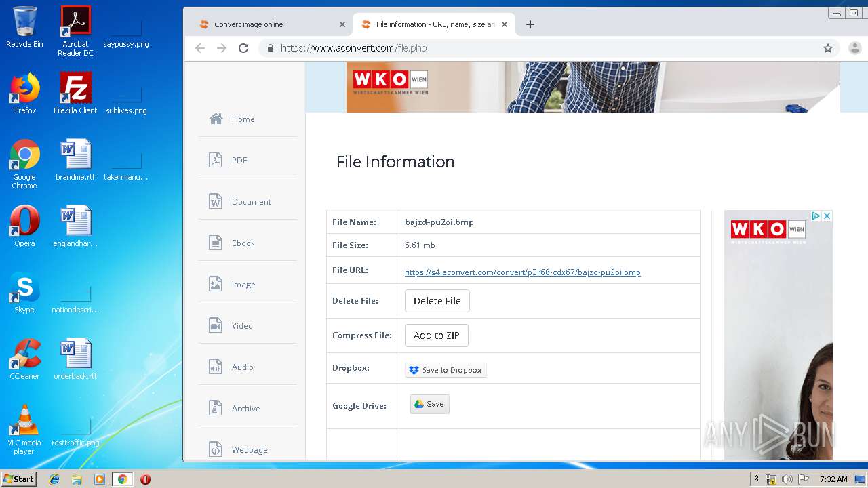This screenshot has width=868, height=488.
Task: Open the ad choices info icon
Action: [x=816, y=216]
